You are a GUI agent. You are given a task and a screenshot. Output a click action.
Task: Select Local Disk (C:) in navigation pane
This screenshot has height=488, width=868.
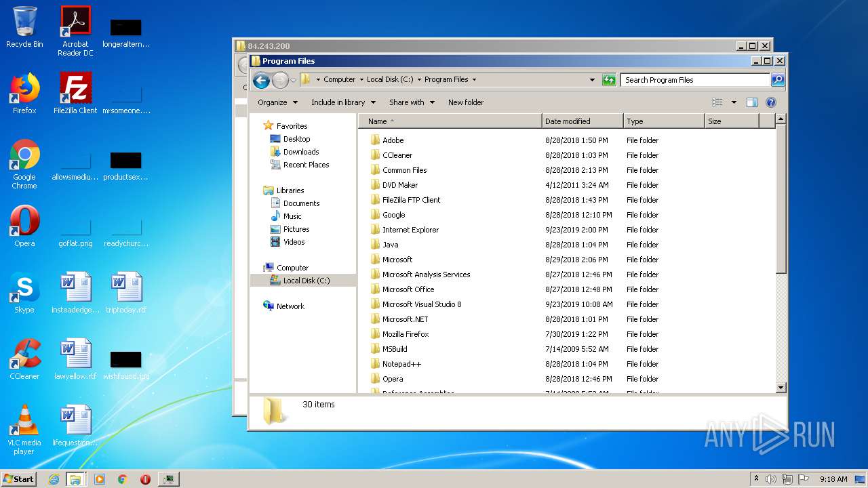(x=303, y=281)
